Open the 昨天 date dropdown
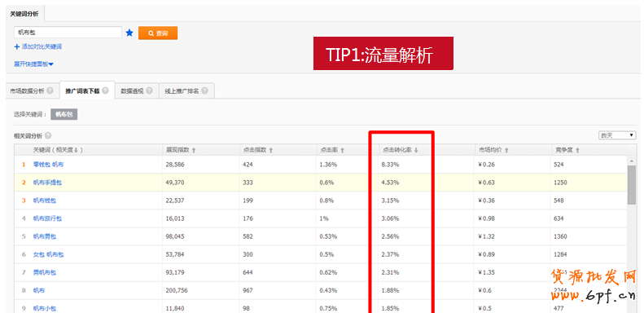Viewport: 644px width, 313px height. click(617, 135)
